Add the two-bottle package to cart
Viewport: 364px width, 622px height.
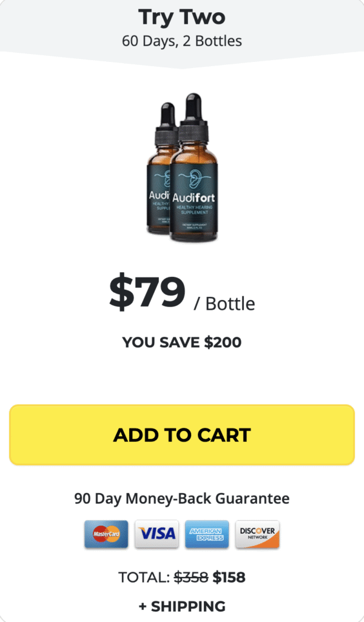click(x=182, y=435)
